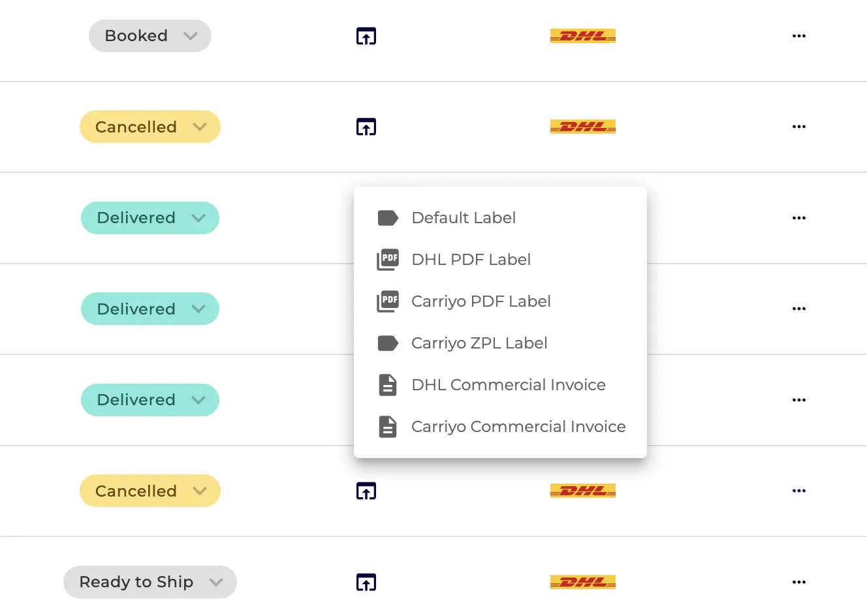Screen dimensions: 867x616
Task: Click the PDF icon beside Carriyo PDF Label
Action: pyautogui.click(x=388, y=301)
